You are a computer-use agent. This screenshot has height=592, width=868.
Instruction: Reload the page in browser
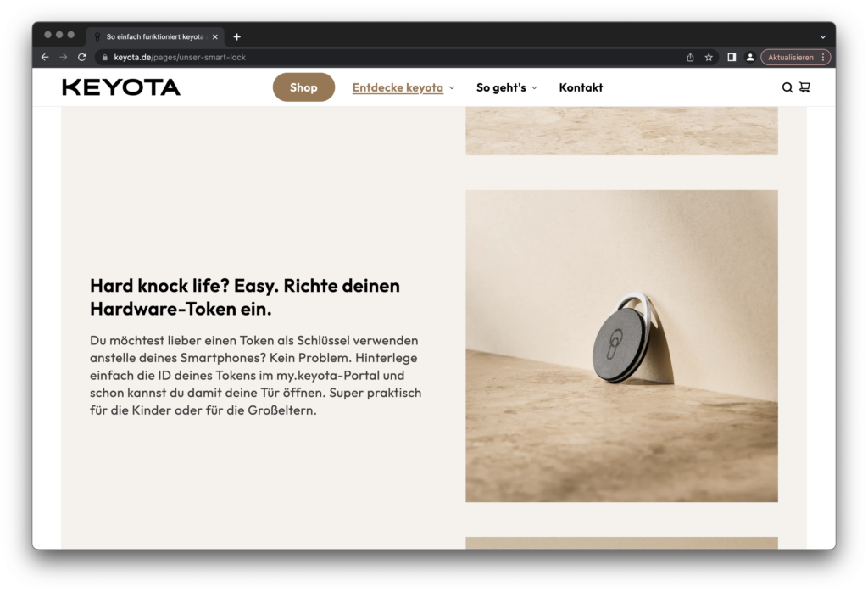pyautogui.click(x=82, y=58)
